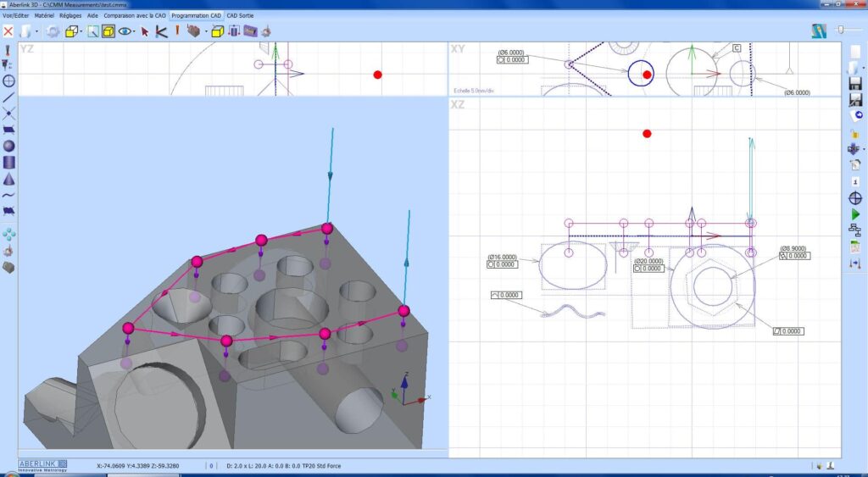
Task: Select the probe stylus icon in left sidebar
Action: [x=8, y=50]
